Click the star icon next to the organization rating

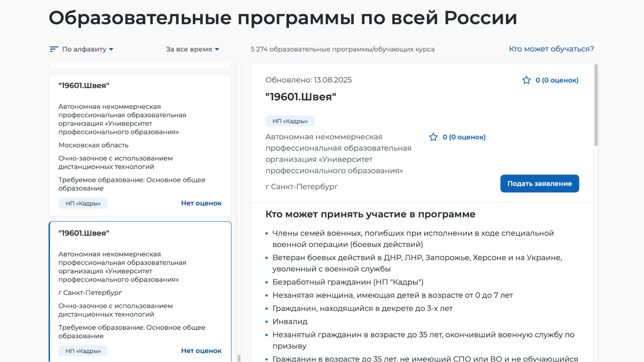[433, 137]
